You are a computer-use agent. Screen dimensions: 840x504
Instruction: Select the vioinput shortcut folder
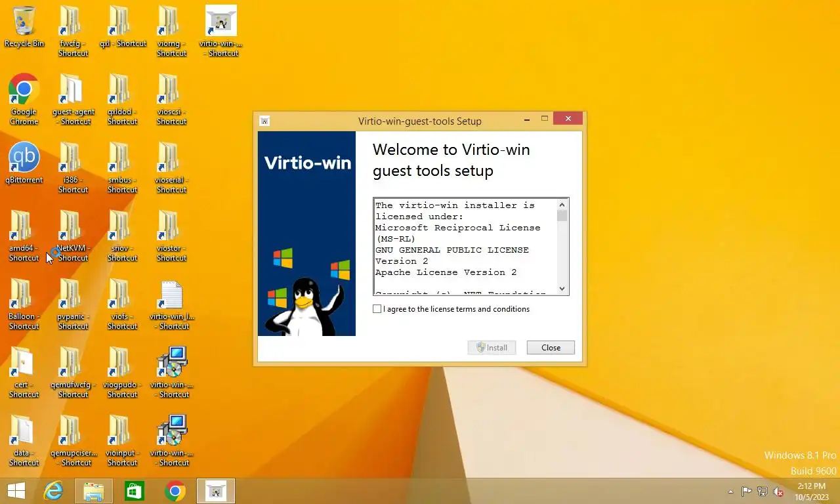click(122, 441)
